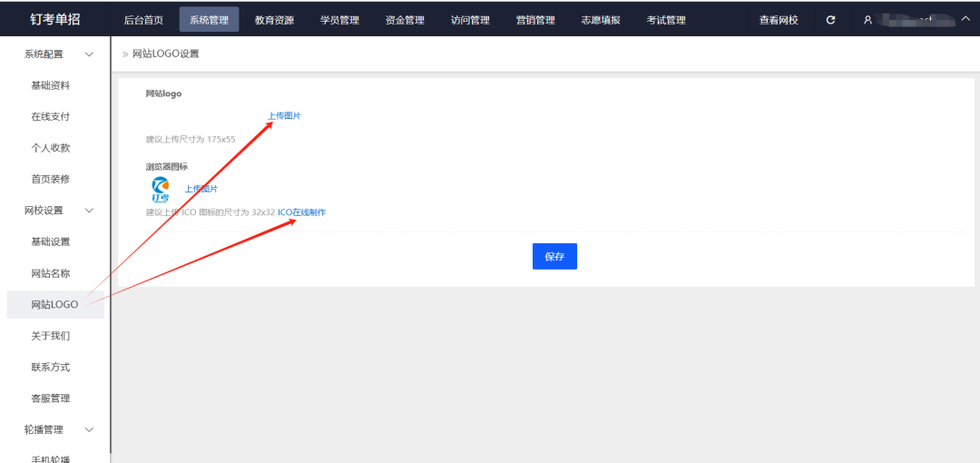Select the 考试管理 menu item
The height and width of the screenshot is (463, 980).
pyautogui.click(x=666, y=20)
